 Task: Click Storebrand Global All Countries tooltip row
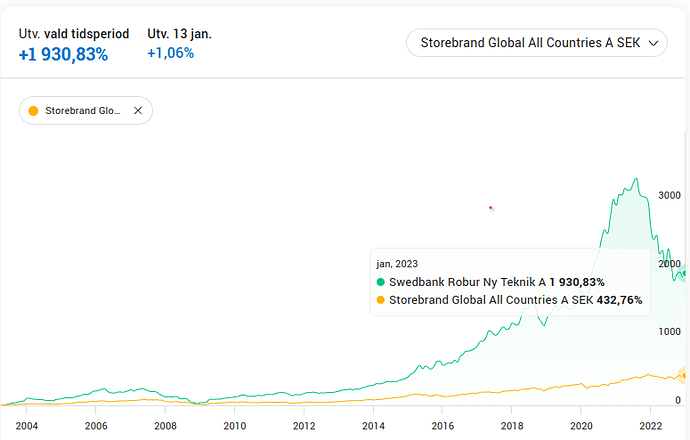click(x=510, y=300)
